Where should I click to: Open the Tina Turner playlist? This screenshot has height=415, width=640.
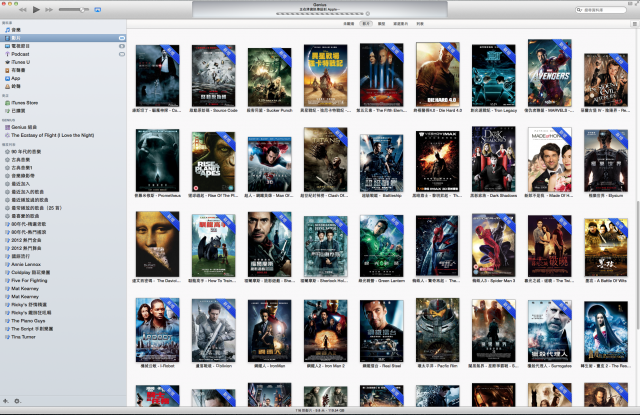[63, 337]
